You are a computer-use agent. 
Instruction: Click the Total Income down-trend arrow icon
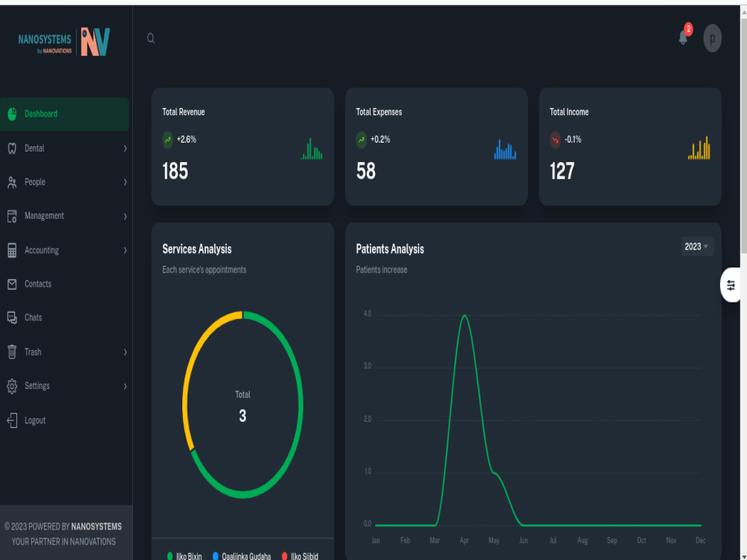click(x=555, y=140)
